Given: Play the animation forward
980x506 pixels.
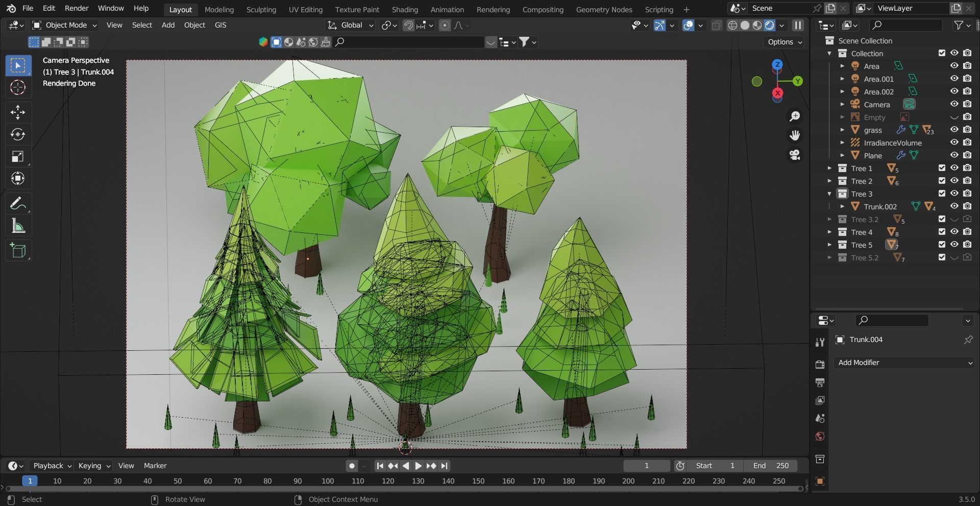Looking at the screenshot, I should click(418, 466).
